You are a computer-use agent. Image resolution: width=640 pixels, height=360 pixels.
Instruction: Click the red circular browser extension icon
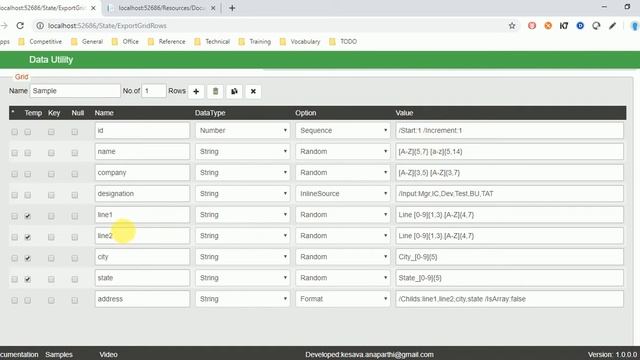(x=532, y=26)
